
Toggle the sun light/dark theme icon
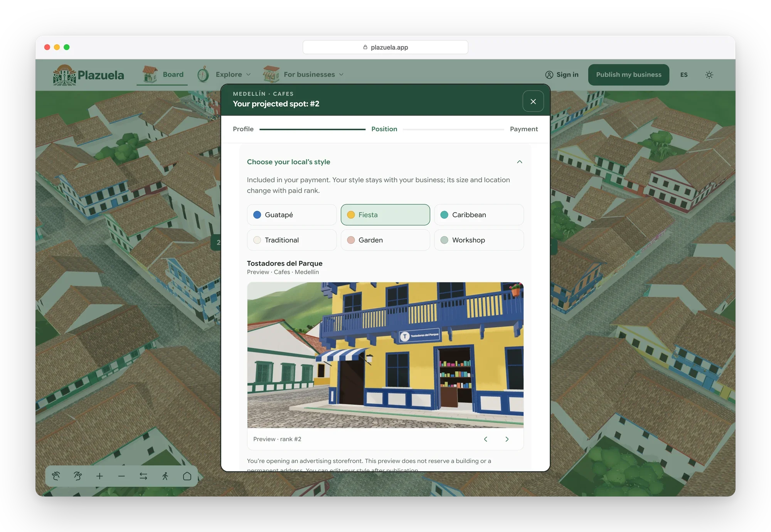(x=709, y=75)
